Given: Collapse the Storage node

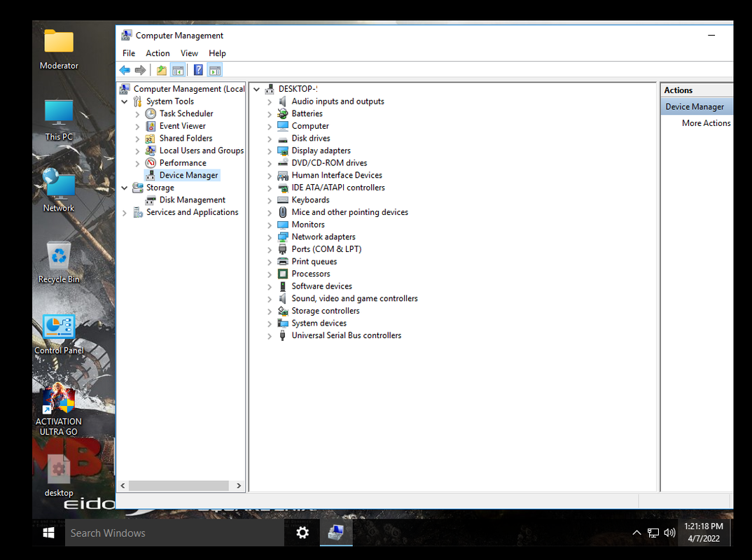Looking at the screenshot, I should (125, 188).
